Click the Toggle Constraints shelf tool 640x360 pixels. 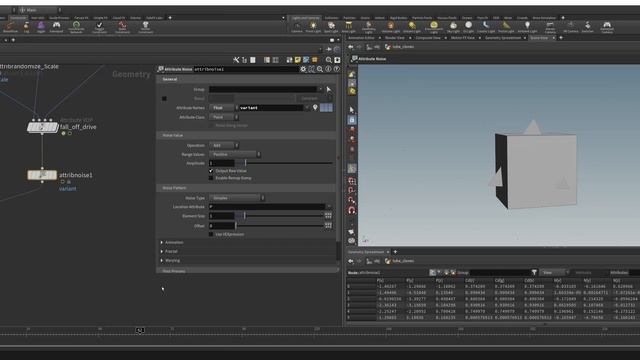[x=99, y=27]
